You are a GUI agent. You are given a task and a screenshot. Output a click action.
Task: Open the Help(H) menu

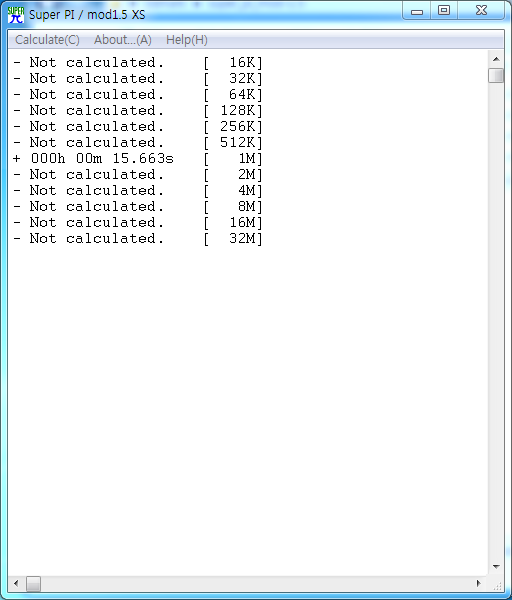(x=187, y=40)
